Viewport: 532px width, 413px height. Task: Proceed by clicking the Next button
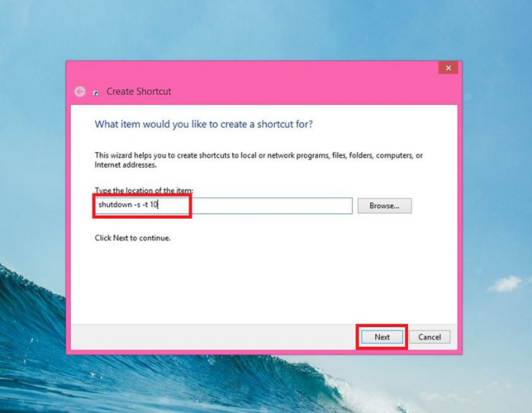tap(382, 337)
